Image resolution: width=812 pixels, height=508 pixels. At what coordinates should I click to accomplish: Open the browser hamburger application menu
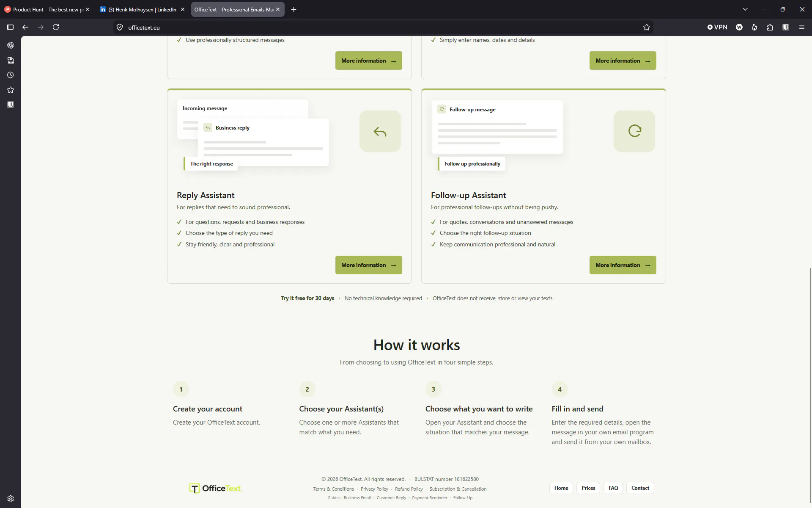pos(802,27)
